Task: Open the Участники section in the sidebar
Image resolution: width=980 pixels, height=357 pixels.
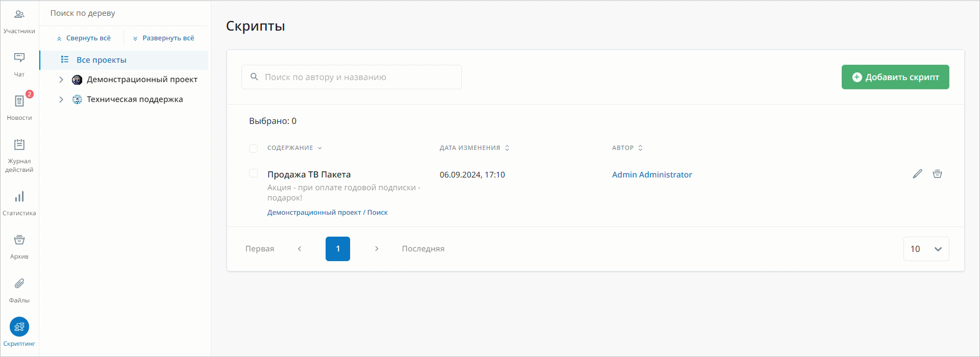Action: pos(19,22)
